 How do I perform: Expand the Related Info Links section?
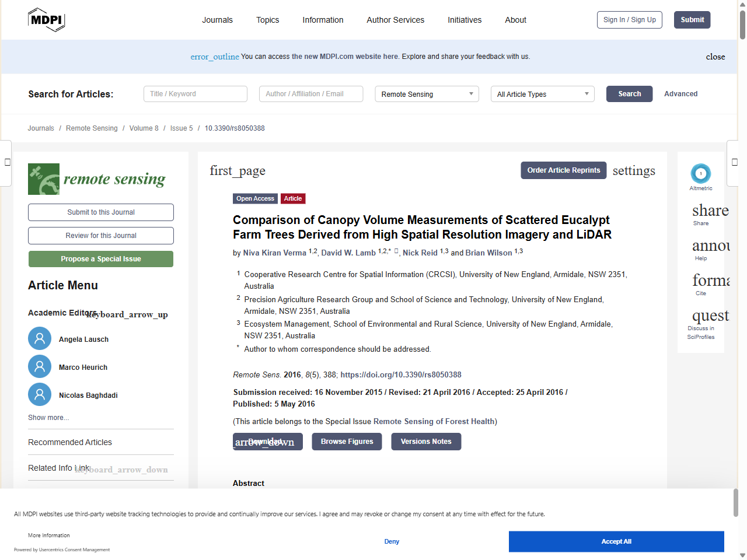(123, 470)
